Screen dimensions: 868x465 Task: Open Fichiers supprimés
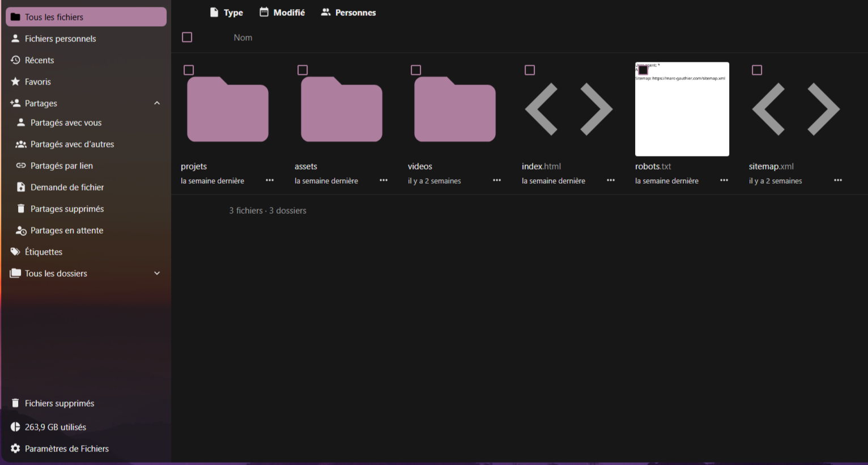tap(59, 403)
